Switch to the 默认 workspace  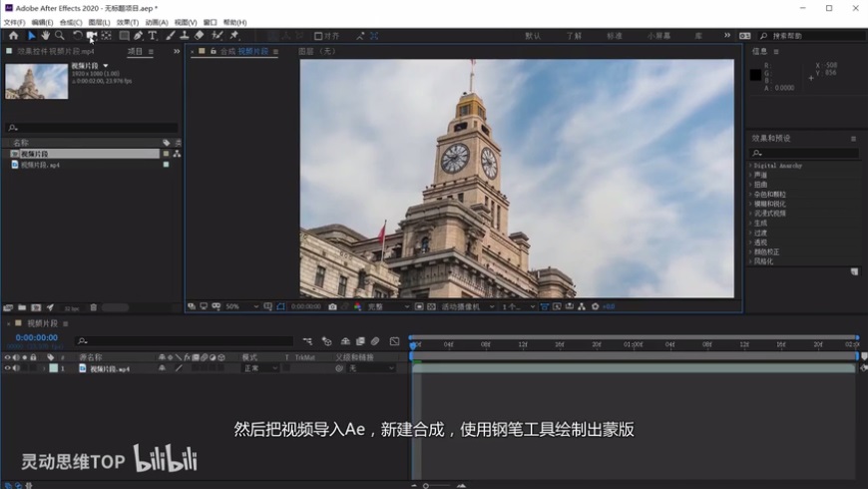click(533, 36)
